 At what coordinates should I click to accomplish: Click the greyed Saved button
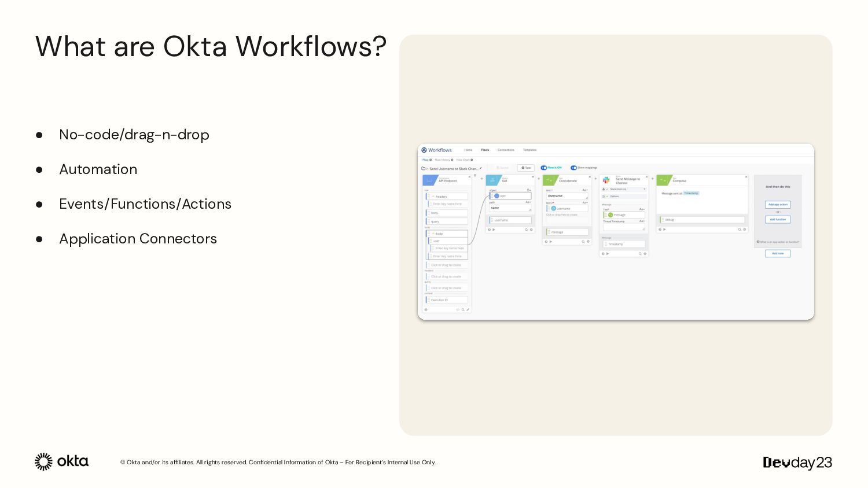[x=502, y=168]
